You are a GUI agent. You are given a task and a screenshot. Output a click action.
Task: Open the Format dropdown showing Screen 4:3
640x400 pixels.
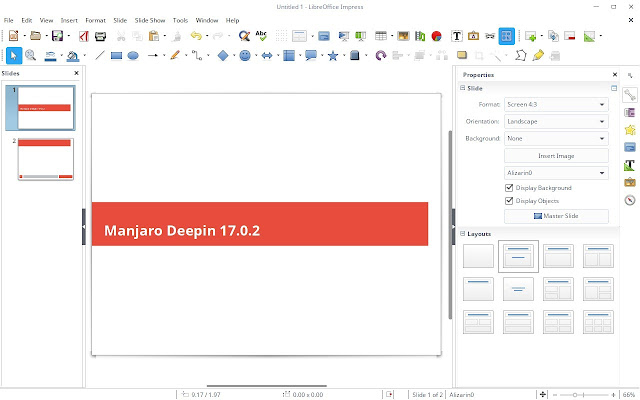coord(556,104)
